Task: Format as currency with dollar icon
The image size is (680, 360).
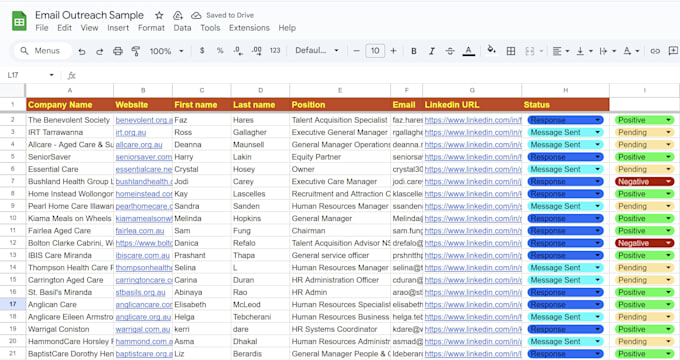Action: 202,51
